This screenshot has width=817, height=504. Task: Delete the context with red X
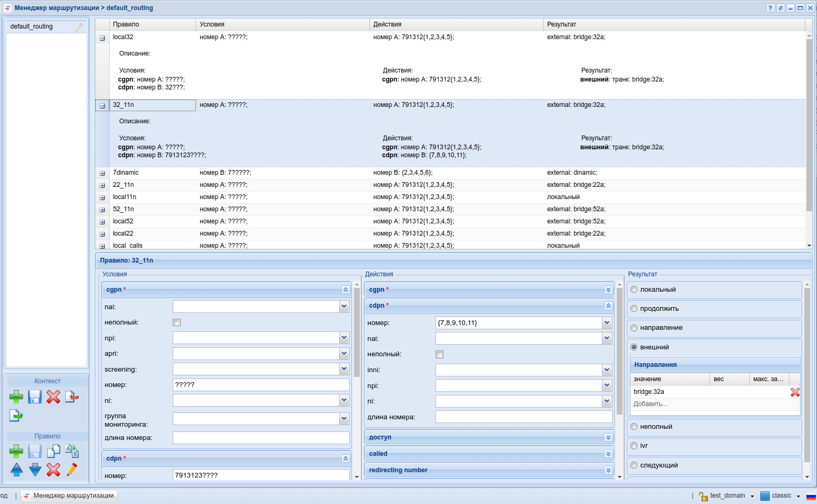point(54,397)
